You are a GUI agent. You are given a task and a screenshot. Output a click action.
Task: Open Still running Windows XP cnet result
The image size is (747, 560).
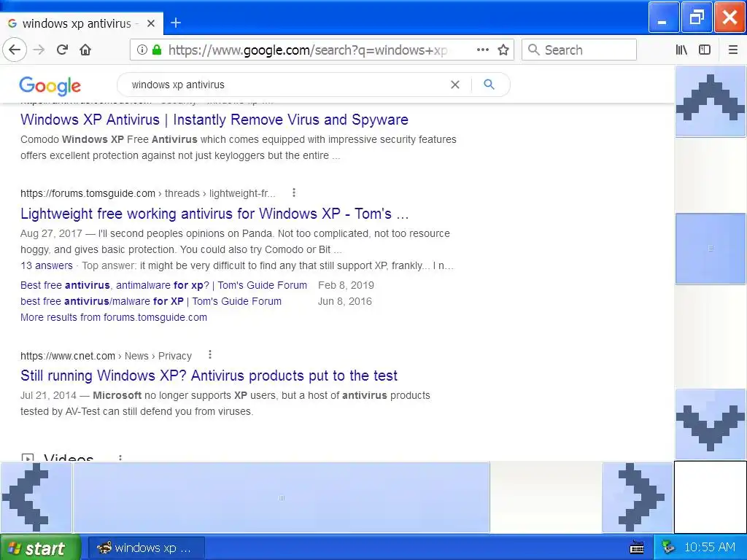point(209,376)
